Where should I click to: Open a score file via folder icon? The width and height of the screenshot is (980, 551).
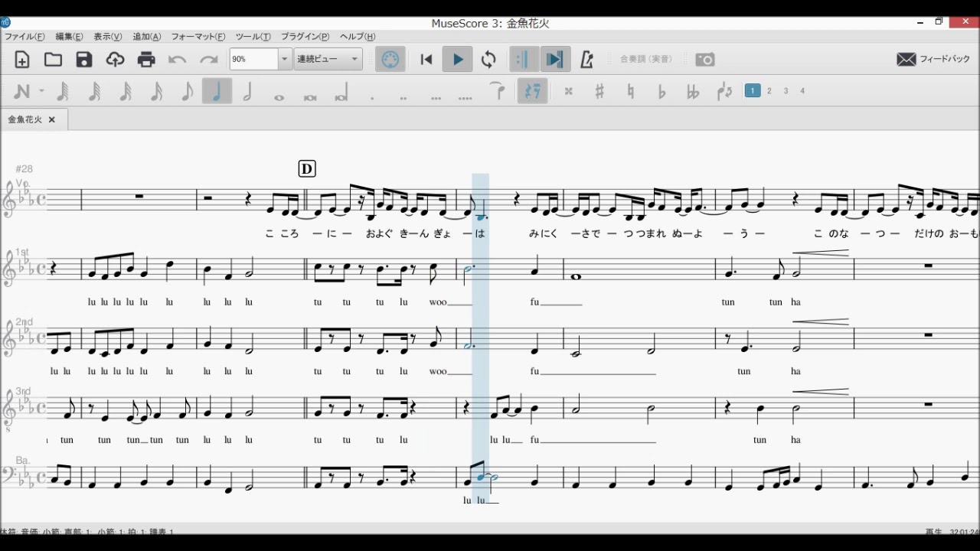[x=53, y=60]
